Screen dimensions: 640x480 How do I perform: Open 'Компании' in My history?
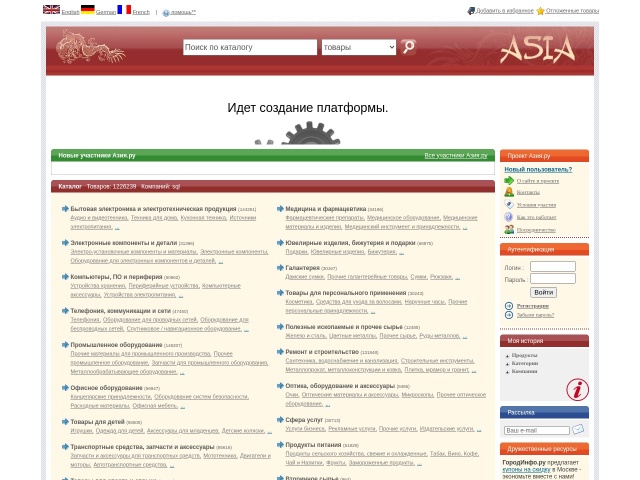pyautogui.click(x=524, y=371)
